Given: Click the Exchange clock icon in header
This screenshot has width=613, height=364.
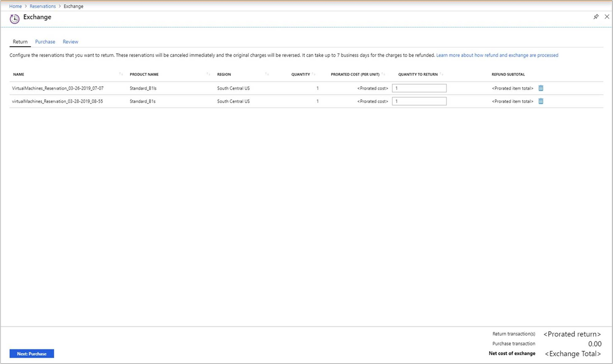Looking at the screenshot, I should (14, 18).
